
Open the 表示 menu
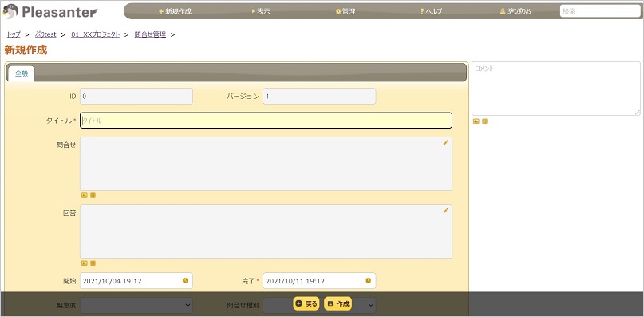pyautogui.click(x=261, y=11)
